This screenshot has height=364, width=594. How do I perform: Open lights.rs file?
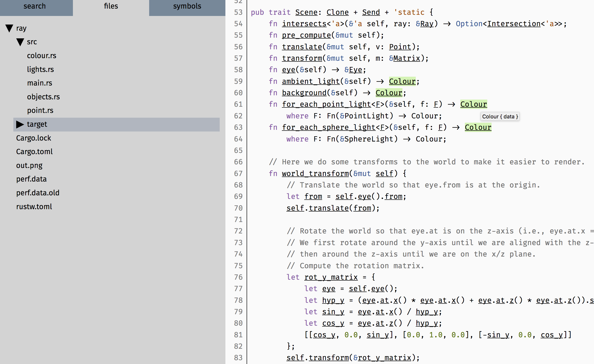coord(40,69)
